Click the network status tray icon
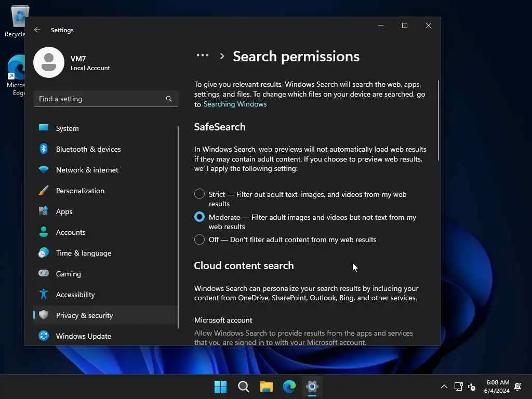532x399 pixels. (x=458, y=387)
